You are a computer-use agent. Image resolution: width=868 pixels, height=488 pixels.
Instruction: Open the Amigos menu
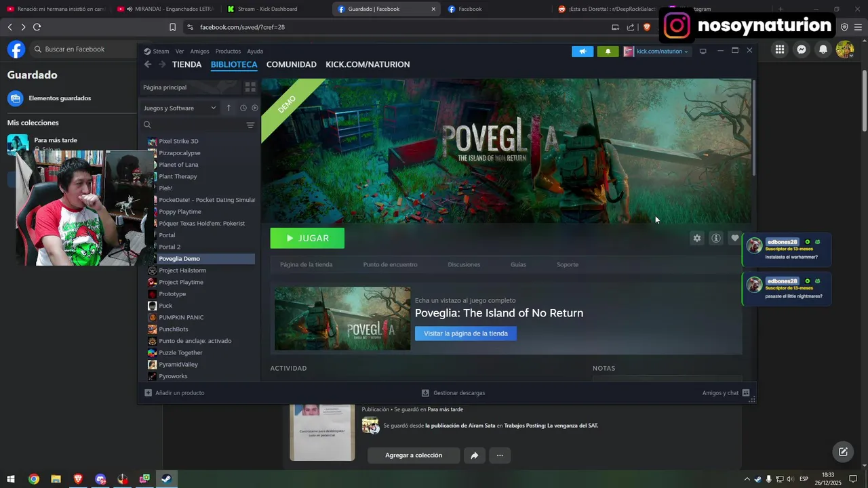click(200, 52)
